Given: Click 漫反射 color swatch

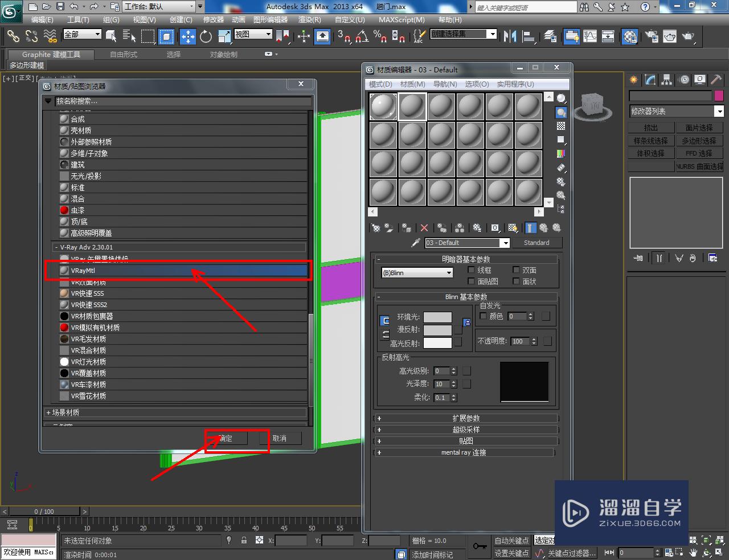Looking at the screenshot, I should click(437, 330).
